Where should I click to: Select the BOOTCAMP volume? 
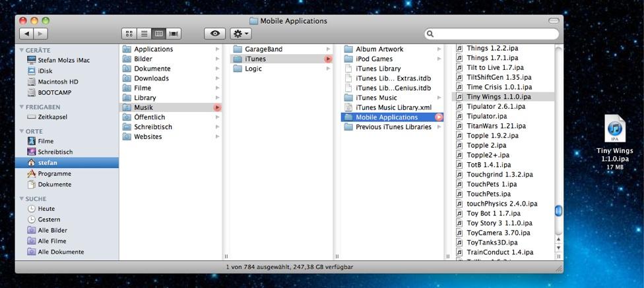(67, 92)
